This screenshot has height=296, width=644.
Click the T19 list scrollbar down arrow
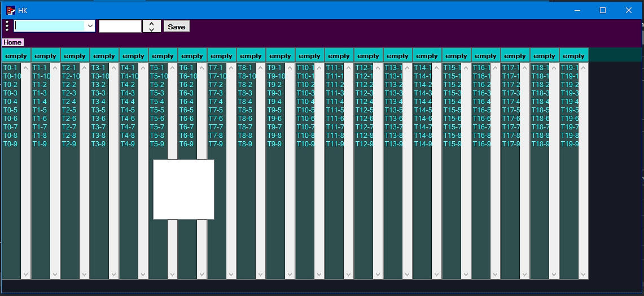[x=584, y=274]
